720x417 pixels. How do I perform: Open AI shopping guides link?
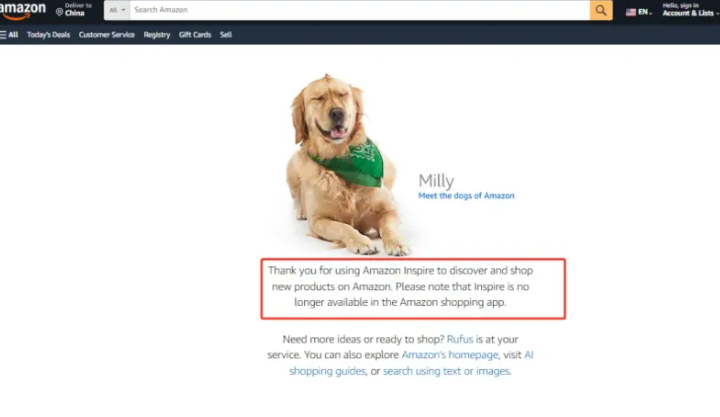(x=411, y=363)
